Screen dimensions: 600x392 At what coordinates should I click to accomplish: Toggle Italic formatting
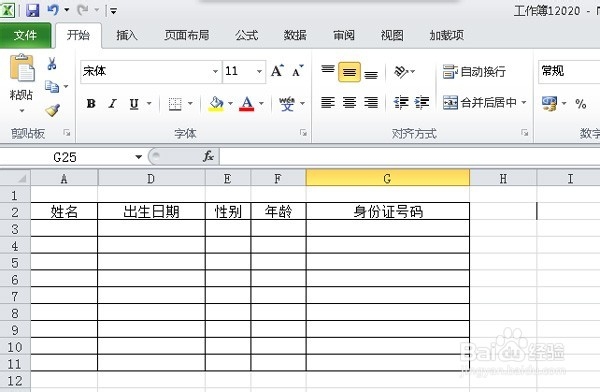point(112,103)
